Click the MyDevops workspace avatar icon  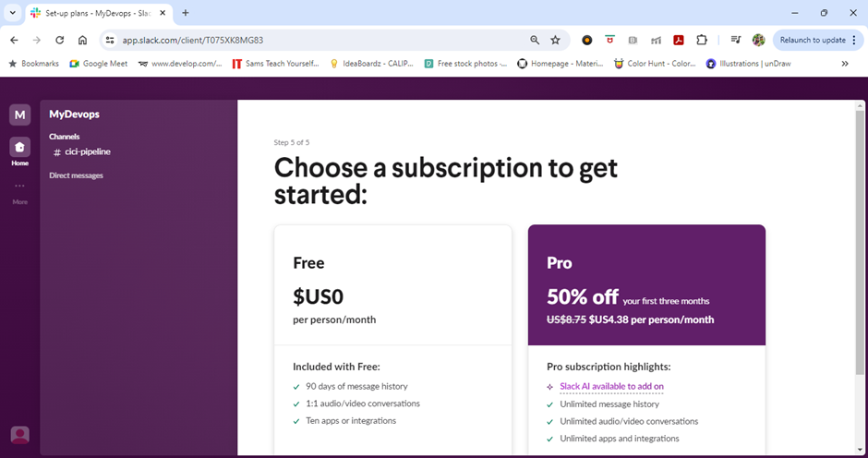coord(19,114)
